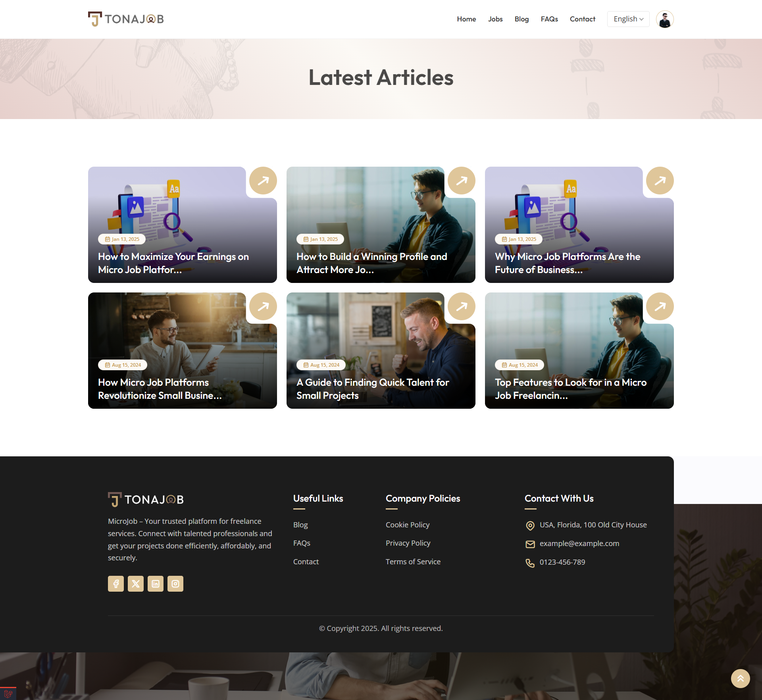
Task: Open the Jobs menu item
Action: [495, 19]
